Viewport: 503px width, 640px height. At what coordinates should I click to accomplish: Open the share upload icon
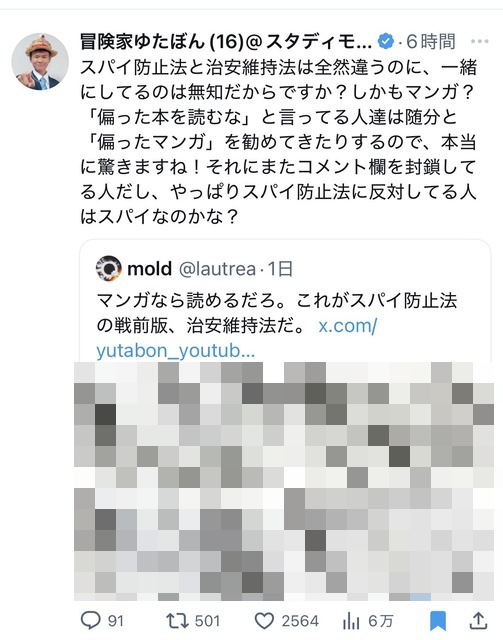pyautogui.click(x=478, y=620)
